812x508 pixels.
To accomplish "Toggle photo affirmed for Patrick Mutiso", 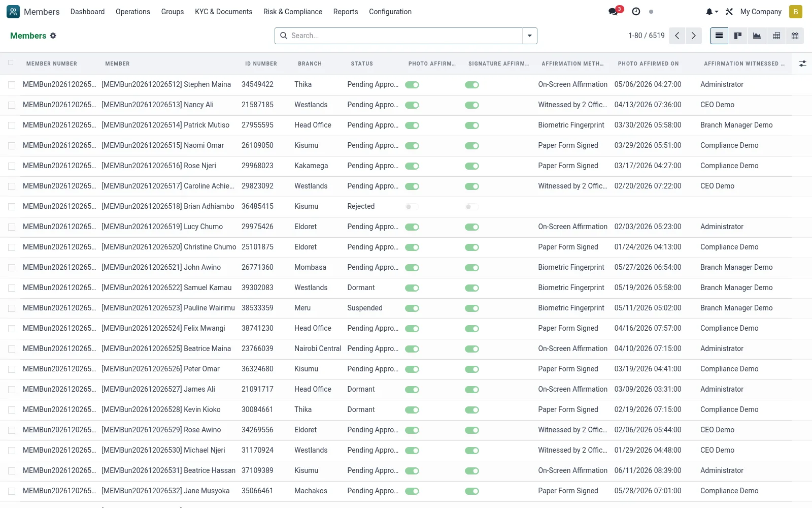I will 412,125.
